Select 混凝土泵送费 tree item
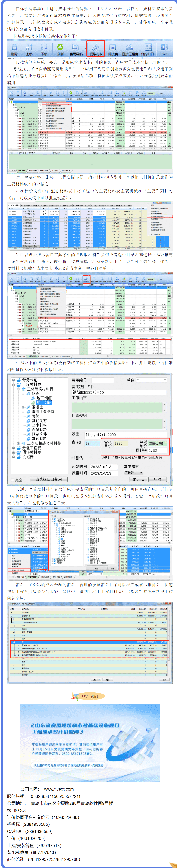Image resolution: width=177 pixels, height=868 pixels. [43, 412]
